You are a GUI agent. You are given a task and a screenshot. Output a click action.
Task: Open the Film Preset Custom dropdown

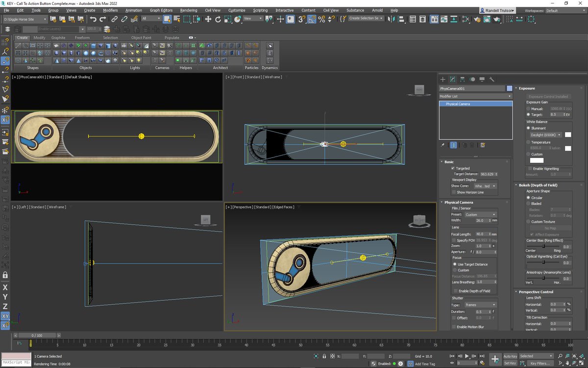480,214
